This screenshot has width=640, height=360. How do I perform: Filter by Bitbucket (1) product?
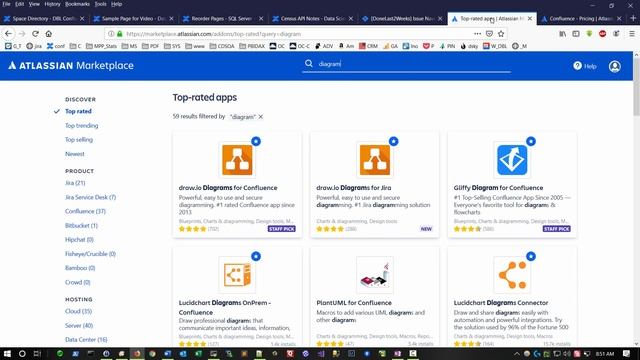[x=82, y=226]
